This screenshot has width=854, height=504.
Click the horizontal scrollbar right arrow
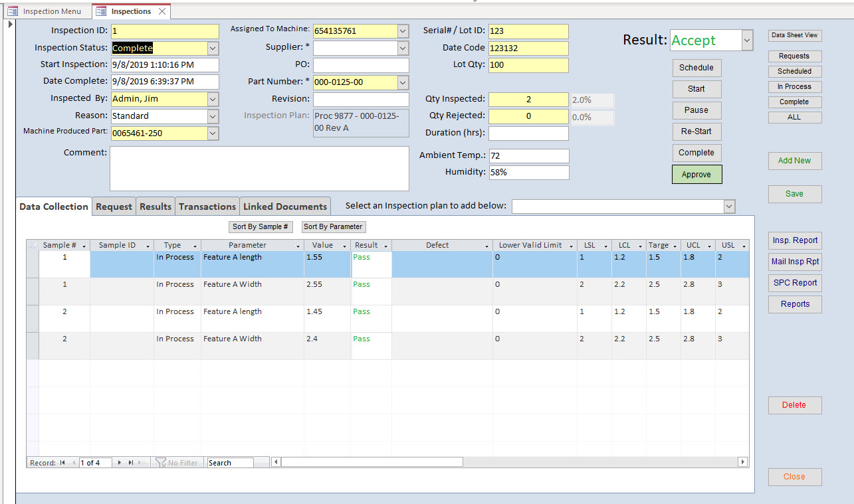click(743, 462)
